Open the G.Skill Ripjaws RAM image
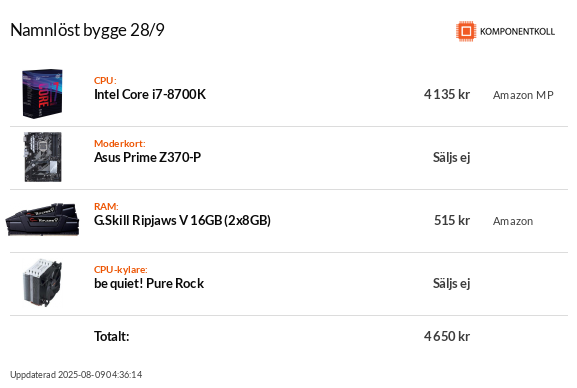Viewport: 577px width, 388px height. (42, 219)
